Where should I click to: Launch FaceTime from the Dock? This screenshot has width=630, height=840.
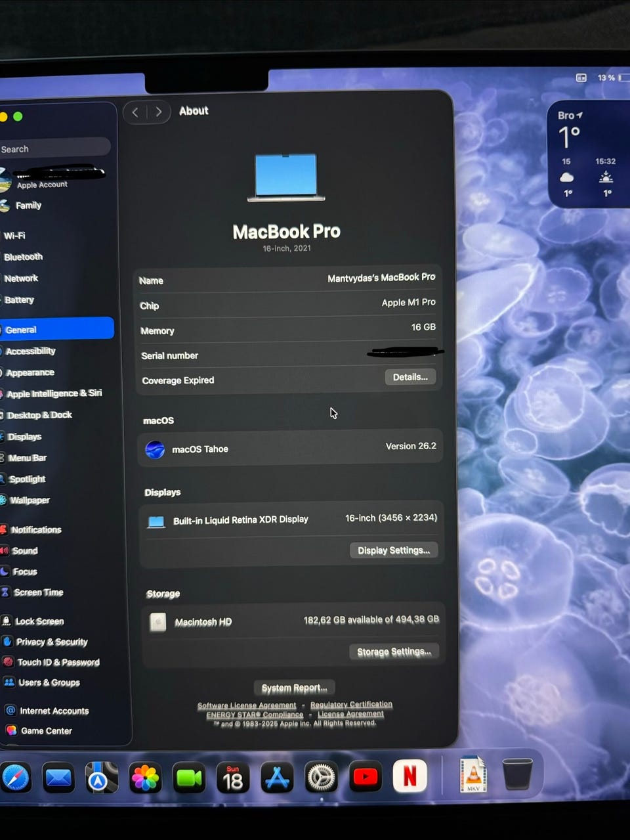coord(189,779)
